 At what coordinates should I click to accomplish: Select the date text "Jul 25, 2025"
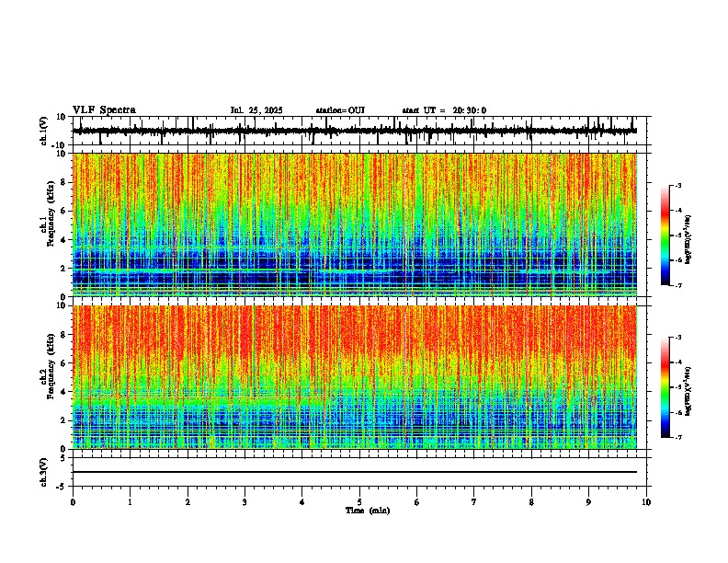click(256, 110)
